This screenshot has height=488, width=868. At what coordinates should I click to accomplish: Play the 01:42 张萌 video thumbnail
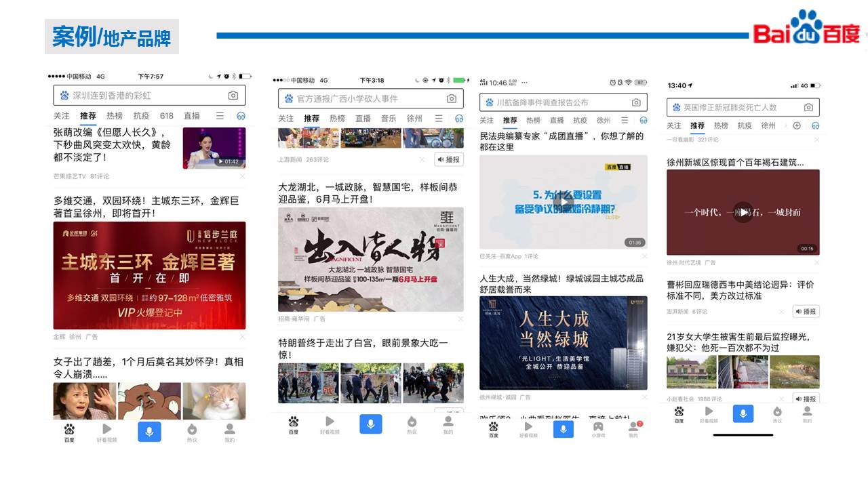[x=214, y=148]
